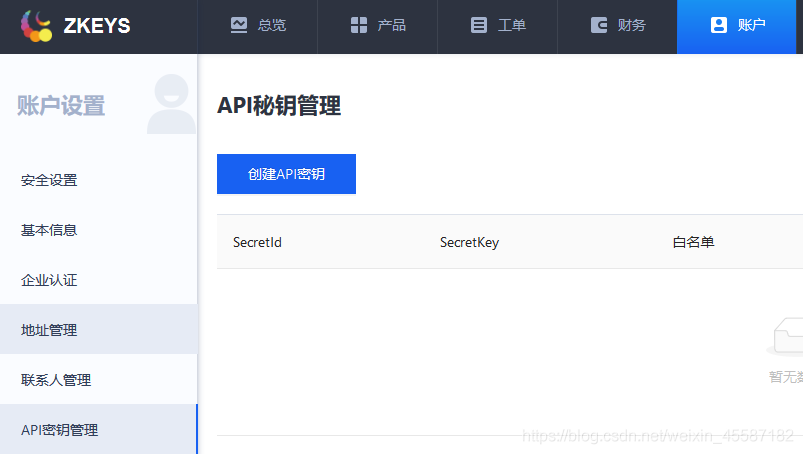803x454 pixels.
Task: Open 基本信息 in the sidebar
Action: click(98, 230)
